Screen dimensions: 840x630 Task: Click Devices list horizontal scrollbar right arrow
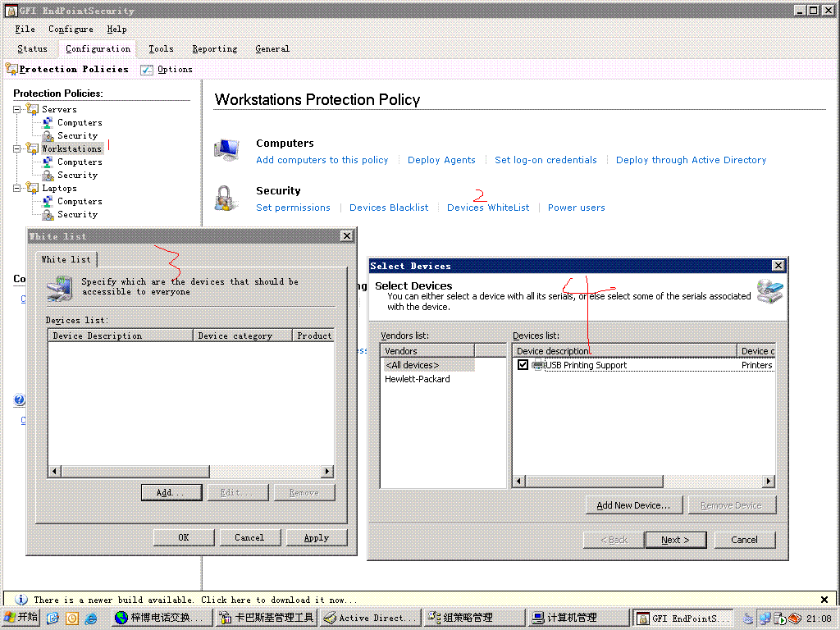click(769, 481)
